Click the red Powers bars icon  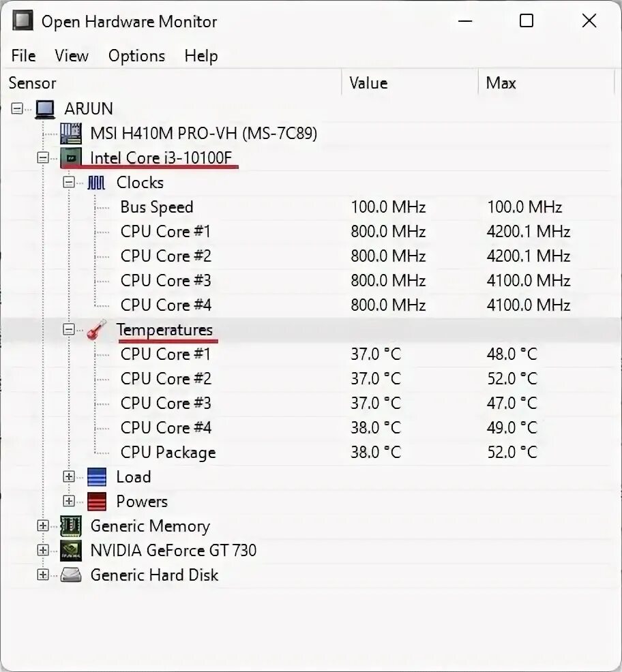click(x=97, y=502)
